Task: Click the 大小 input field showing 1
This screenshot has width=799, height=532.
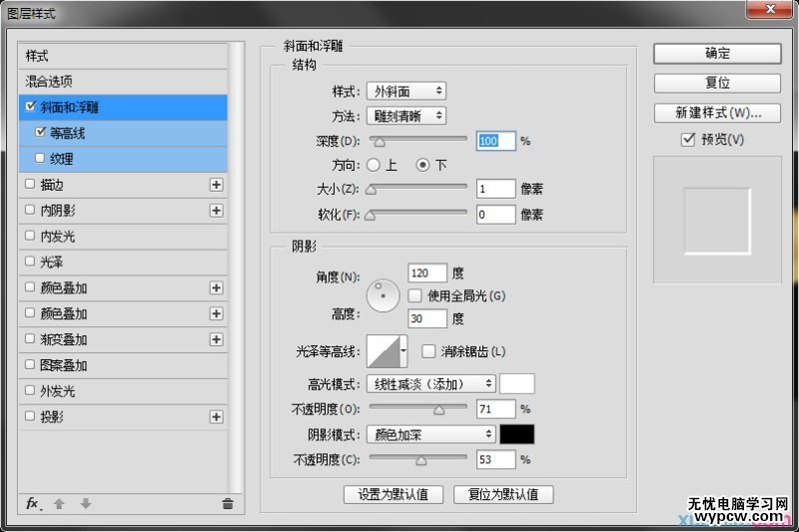Action: (x=495, y=189)
